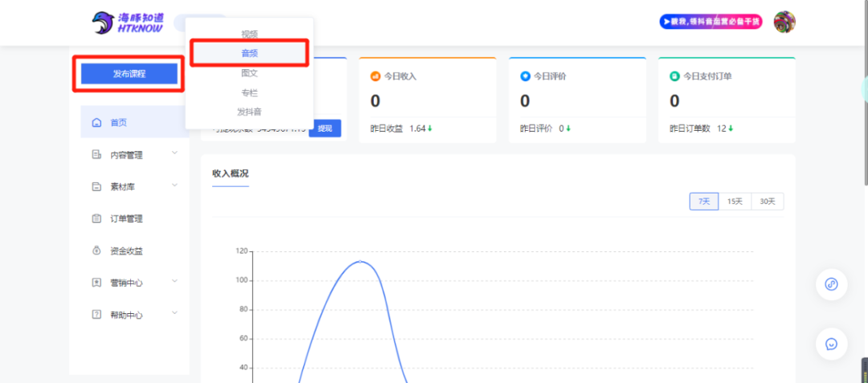Click the HTKNOW dolphin logo

pyautogui.click(x=127, y=22)
